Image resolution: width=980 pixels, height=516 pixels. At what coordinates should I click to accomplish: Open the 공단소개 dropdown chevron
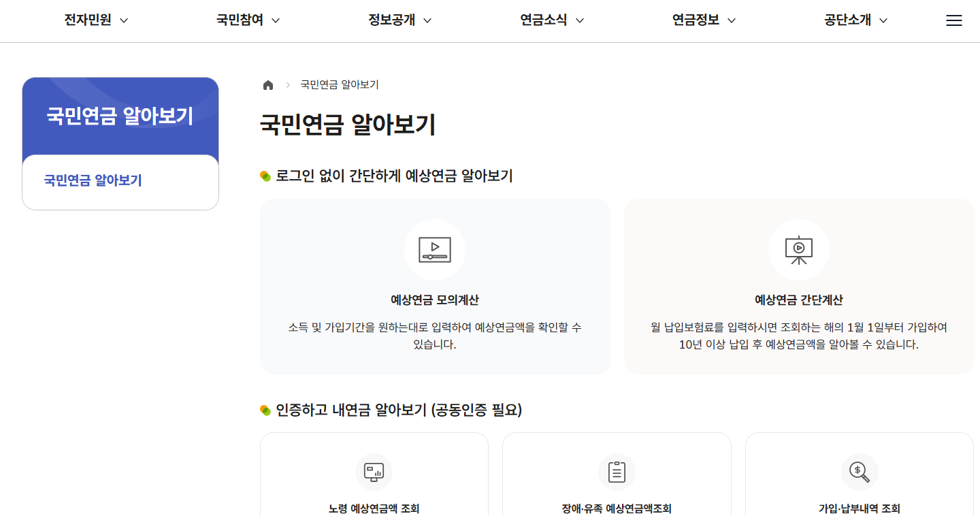click(x=884, y=20)
